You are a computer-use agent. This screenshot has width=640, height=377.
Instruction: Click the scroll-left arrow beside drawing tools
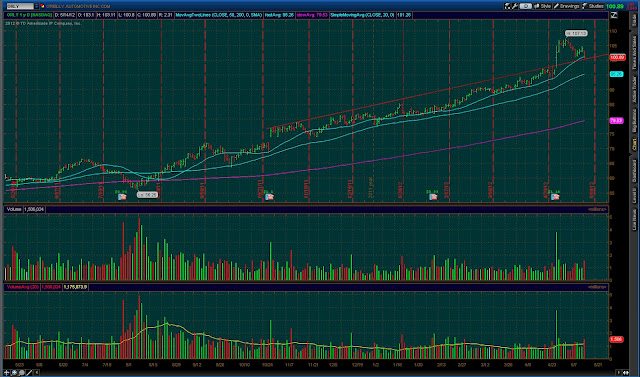(36, 373)
